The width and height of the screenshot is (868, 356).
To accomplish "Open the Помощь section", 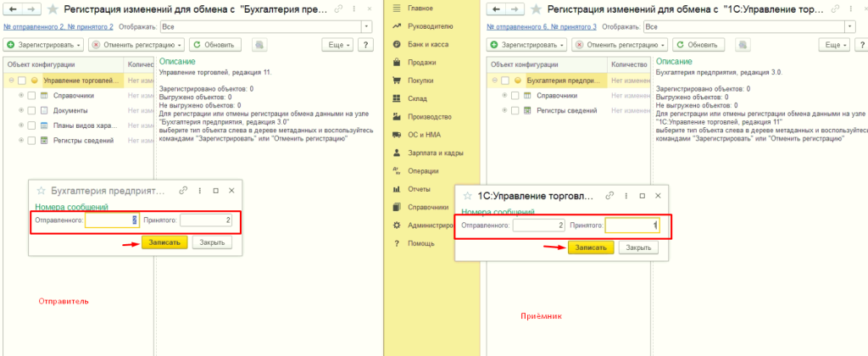I will [420, 243].
